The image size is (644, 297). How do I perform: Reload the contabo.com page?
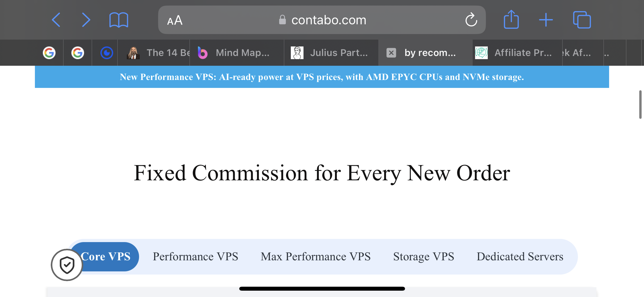coord(471,20)
